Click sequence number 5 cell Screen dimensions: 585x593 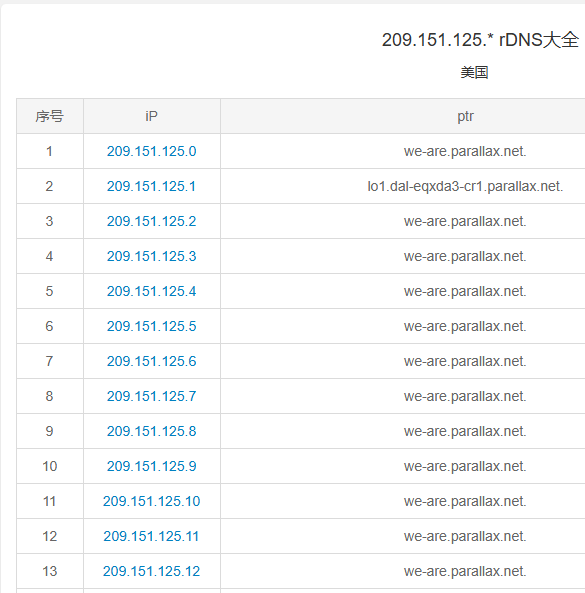point(50,291)
